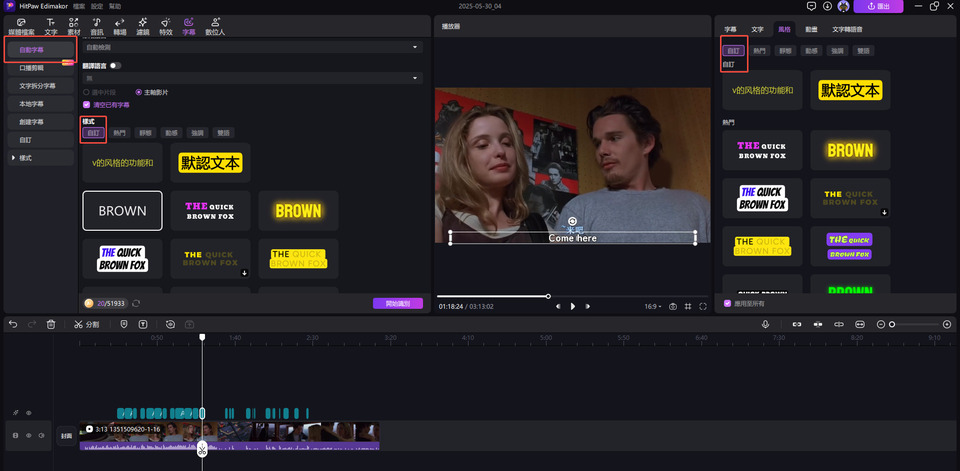Viewport: 960px width, 471px height.
Task: Open the 媒體檔案 media panel
Action: (21, 26)
